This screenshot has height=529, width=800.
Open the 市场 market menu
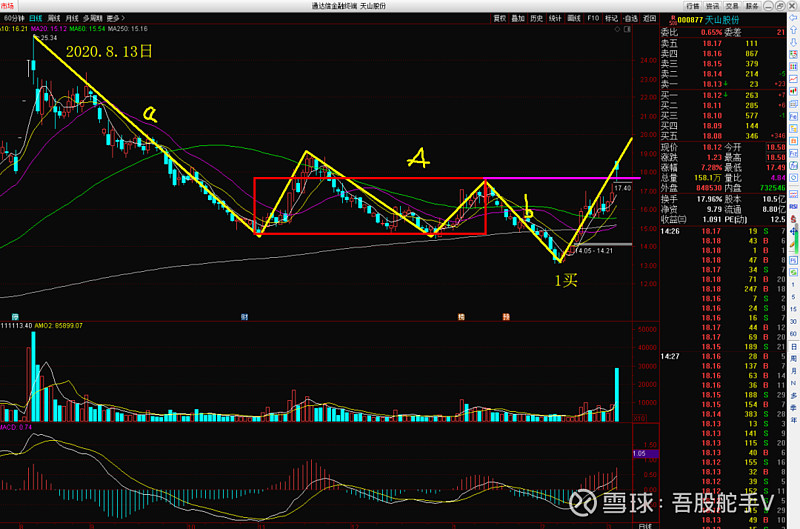[x=7, y=6]
